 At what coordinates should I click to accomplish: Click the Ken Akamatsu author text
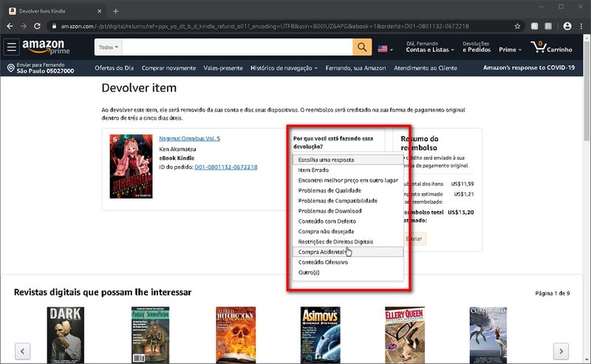tap(177, 149)
